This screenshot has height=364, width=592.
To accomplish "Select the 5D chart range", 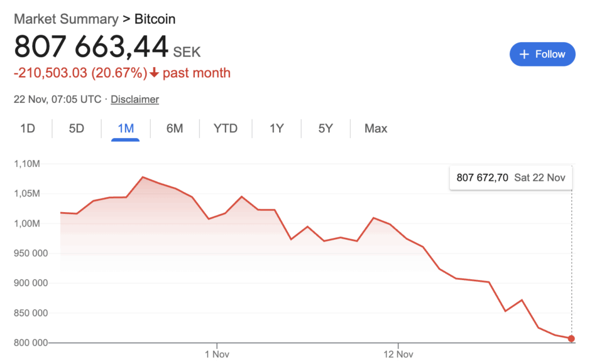I will tap(76, 128).
